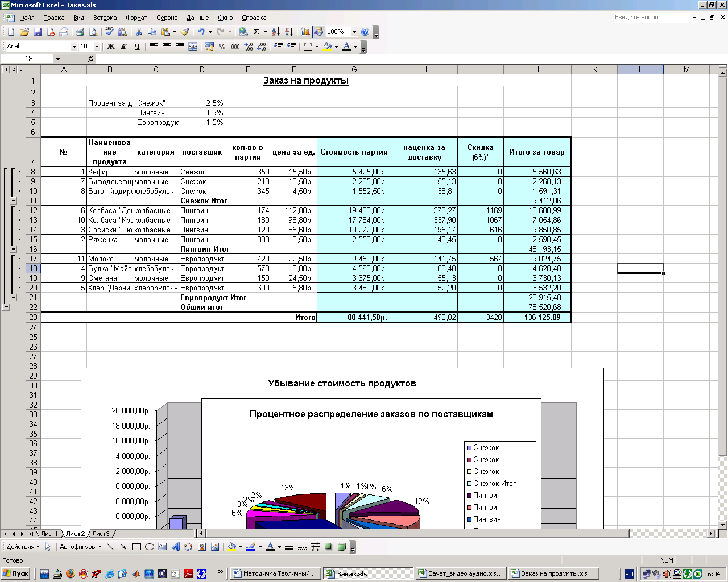Image resolution: width=728 pixels, height=582 pixels.
Task: Create a new workbook with New icon
Action: [x=11, y=32]
